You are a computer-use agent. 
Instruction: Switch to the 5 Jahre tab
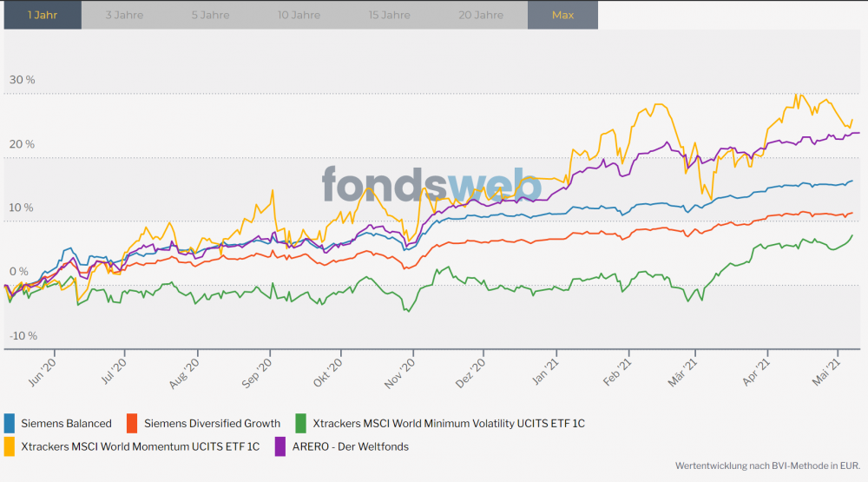pos(210,15)
